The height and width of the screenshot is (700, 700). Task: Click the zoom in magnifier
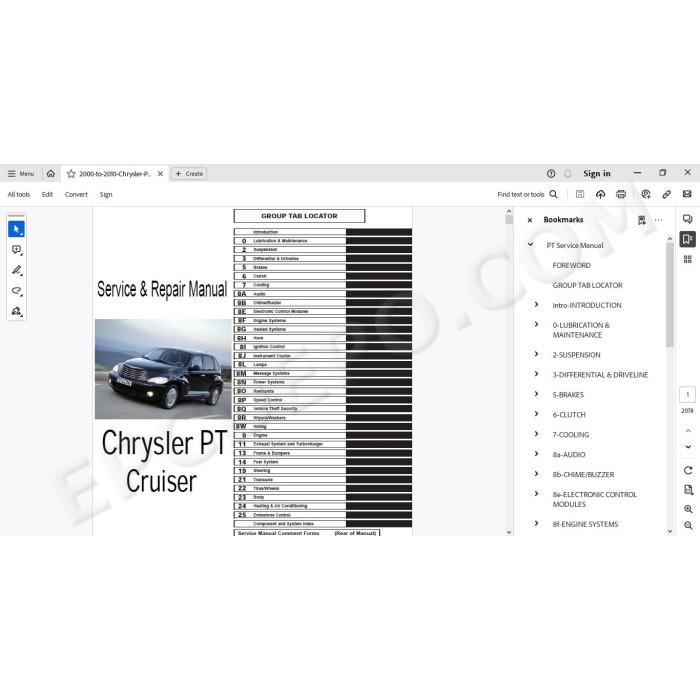click(x=688, y=509)
